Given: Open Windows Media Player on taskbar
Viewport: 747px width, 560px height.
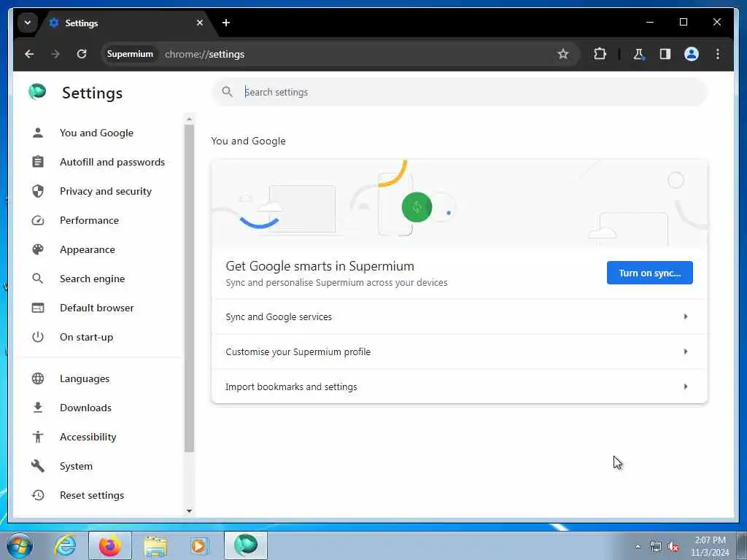Looking at the screenshot, I should pos(198,545).
